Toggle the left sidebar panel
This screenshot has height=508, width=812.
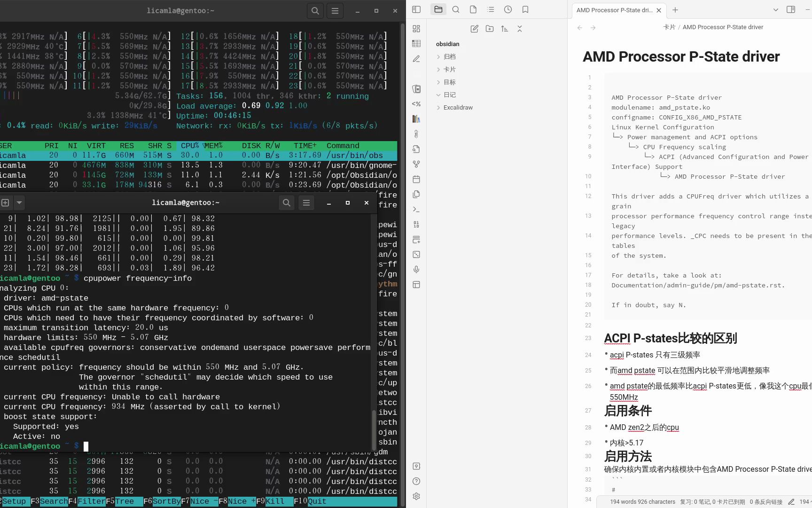point(415,9)
